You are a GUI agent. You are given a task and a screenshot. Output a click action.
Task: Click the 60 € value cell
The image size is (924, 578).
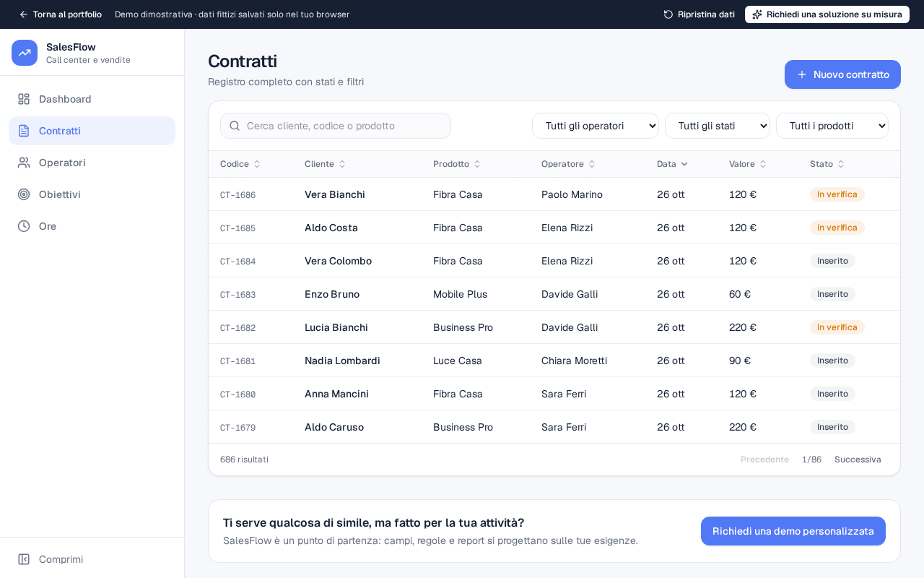[x=740, y=294]
